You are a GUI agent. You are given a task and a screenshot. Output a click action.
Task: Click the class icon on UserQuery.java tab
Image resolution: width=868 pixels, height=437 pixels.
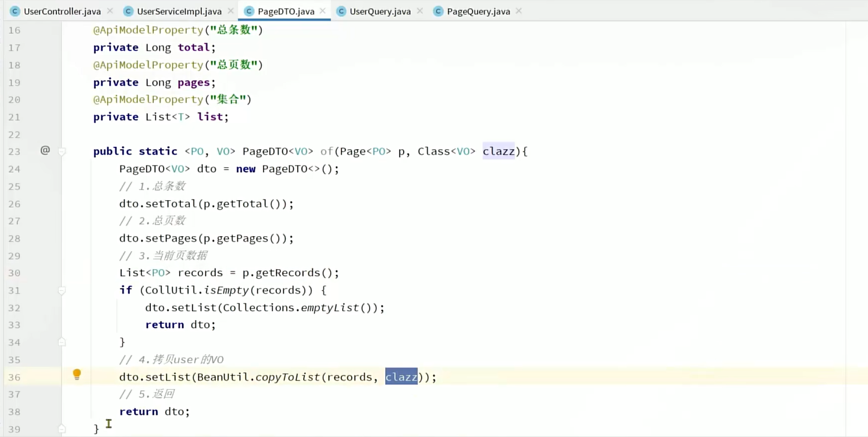(x=341, y=11)
